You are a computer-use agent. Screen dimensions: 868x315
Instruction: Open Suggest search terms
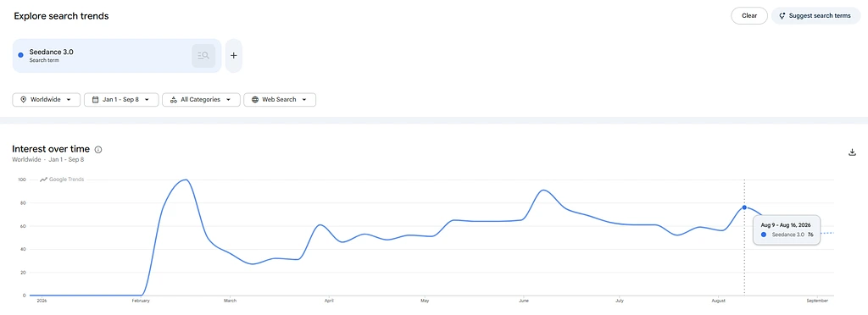tap(815, 15)
